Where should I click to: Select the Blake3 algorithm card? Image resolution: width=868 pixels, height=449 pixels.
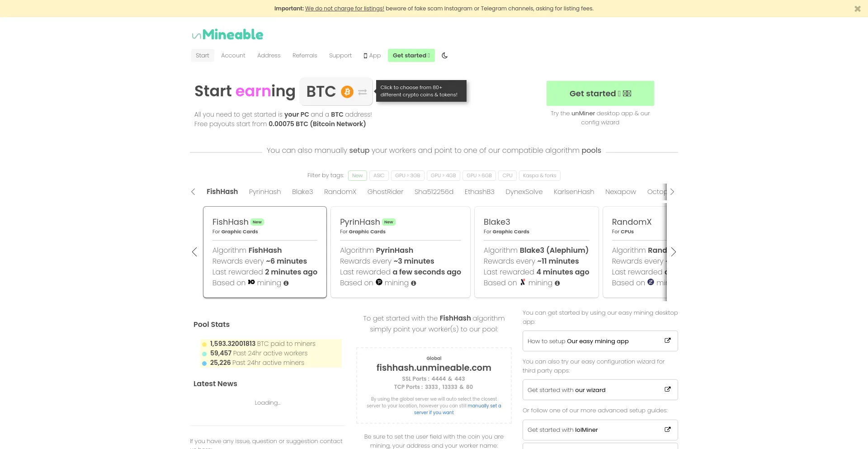point(536,252)
